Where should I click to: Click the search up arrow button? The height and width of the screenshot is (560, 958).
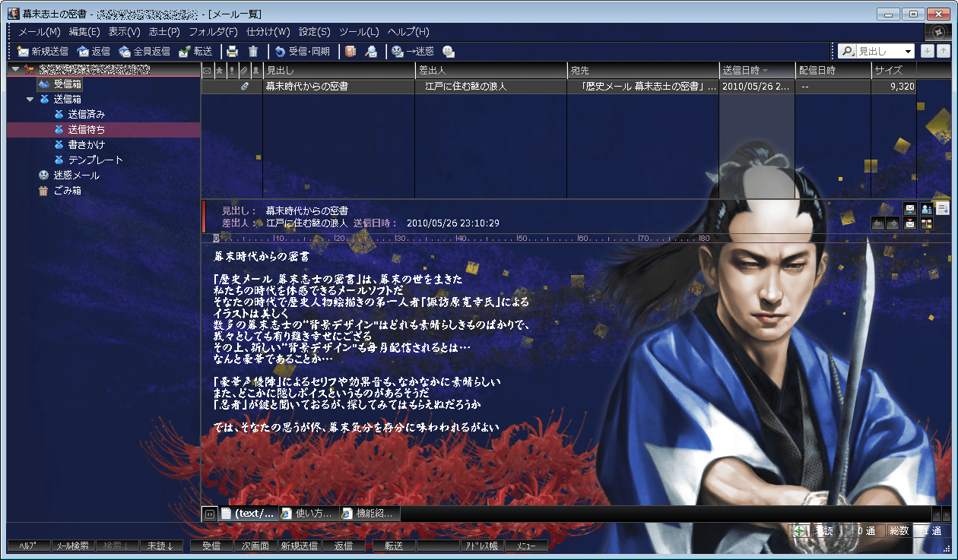click(x=943, y=51)
